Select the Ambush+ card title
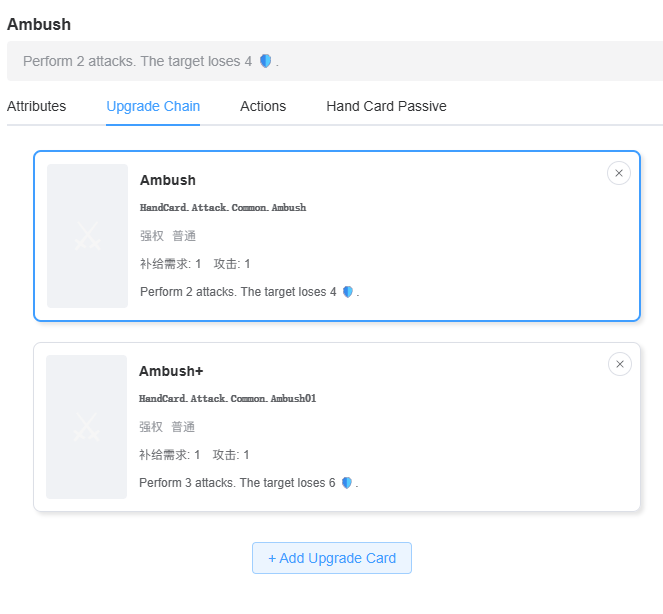 171,371
